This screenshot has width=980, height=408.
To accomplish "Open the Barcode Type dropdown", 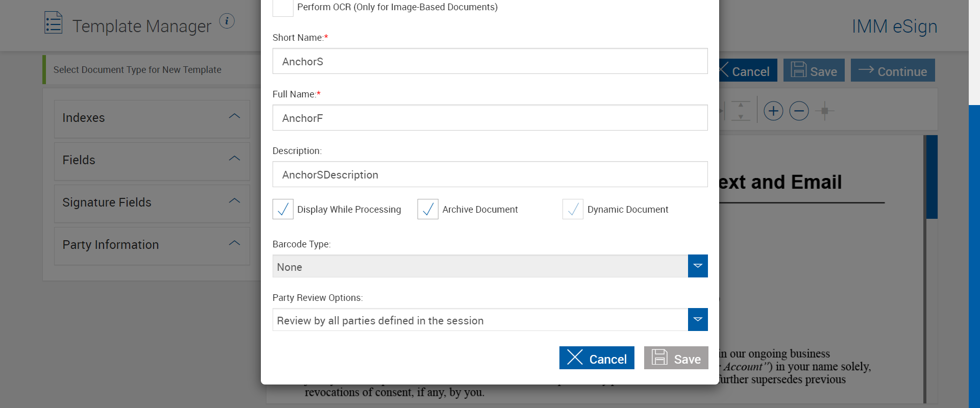I will coord(697,266).
